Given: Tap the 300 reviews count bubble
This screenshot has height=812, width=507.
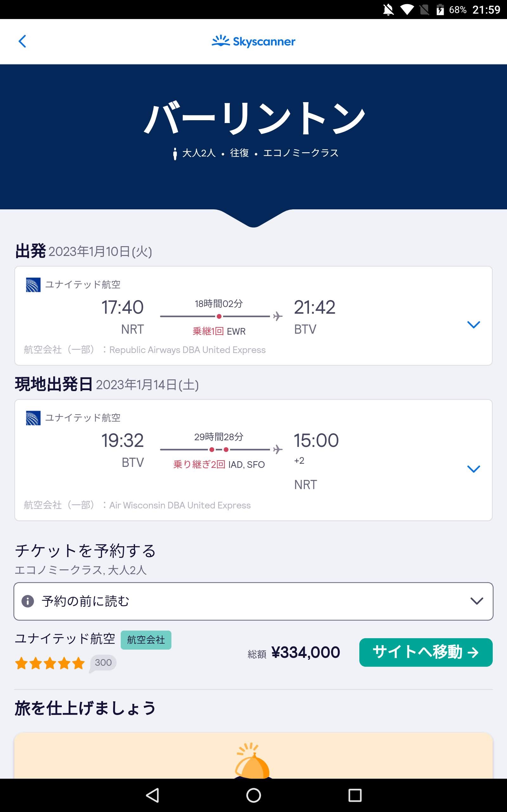Looking at the screenshot, I should coord(103,663).
